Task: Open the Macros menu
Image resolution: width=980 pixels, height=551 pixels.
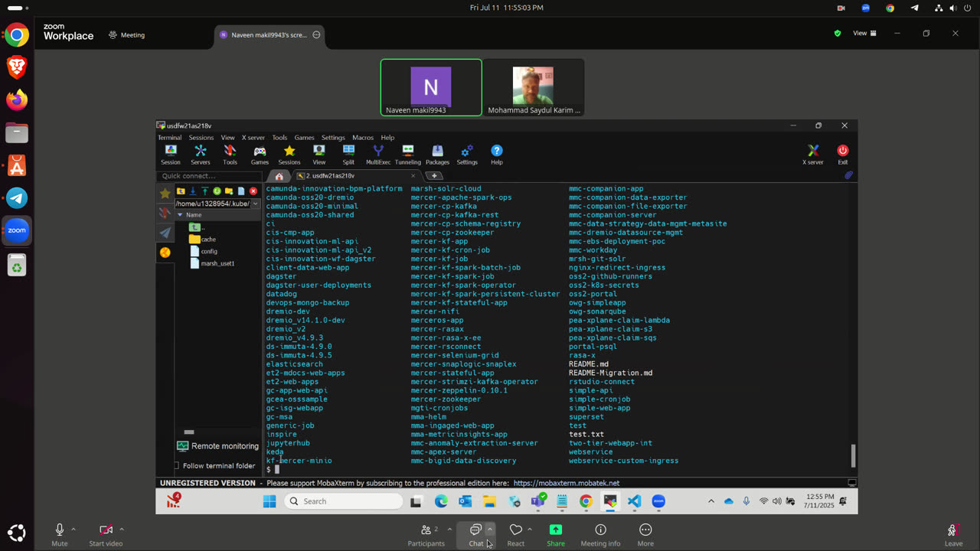Action: click(x=363, y=138)
